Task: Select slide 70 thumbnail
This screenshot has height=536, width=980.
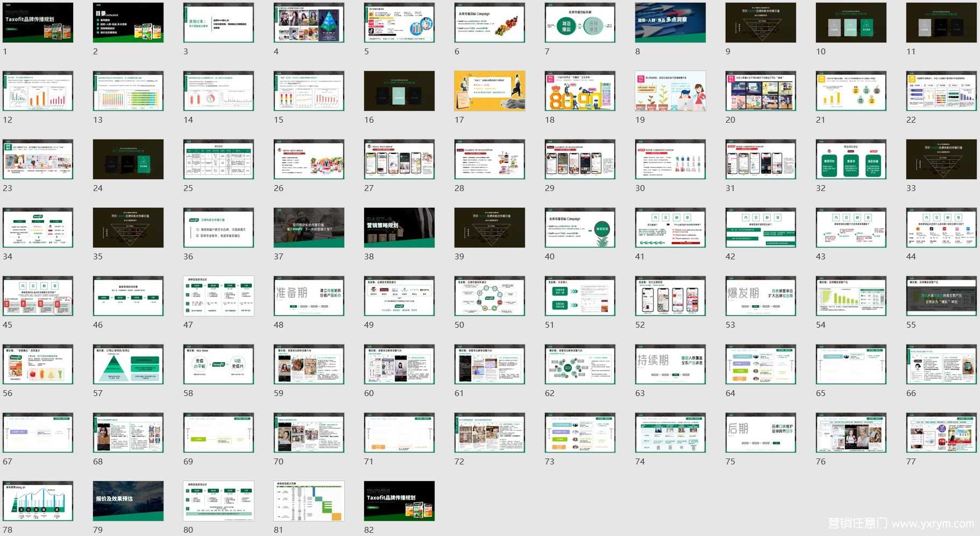Action: point(309,433)
